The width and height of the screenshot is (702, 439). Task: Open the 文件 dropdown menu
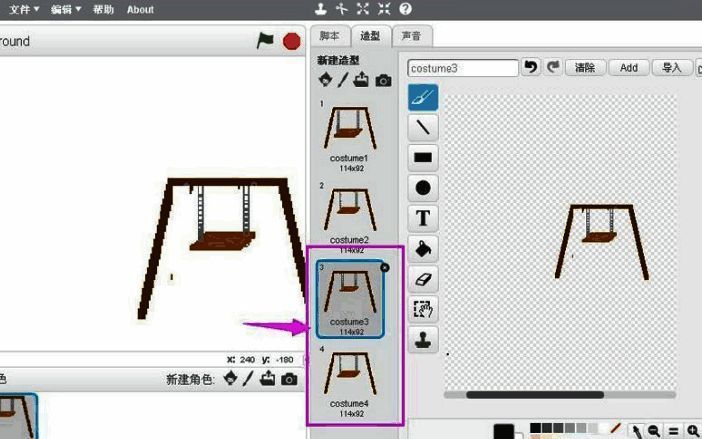[24, 9]
